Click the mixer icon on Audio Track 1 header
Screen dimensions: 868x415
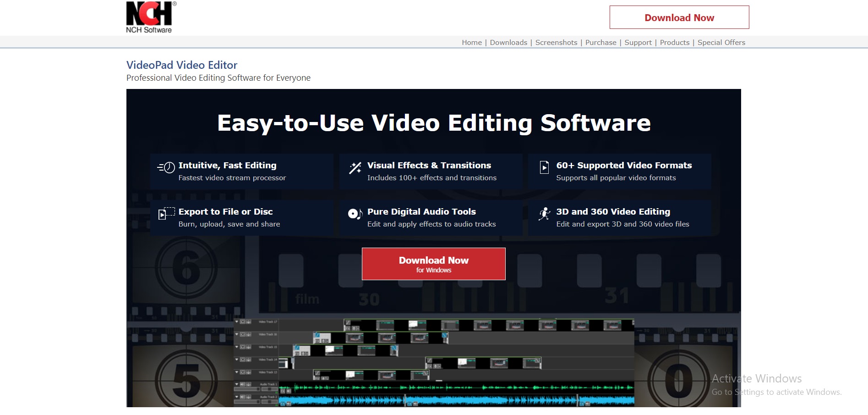(249, 384)
